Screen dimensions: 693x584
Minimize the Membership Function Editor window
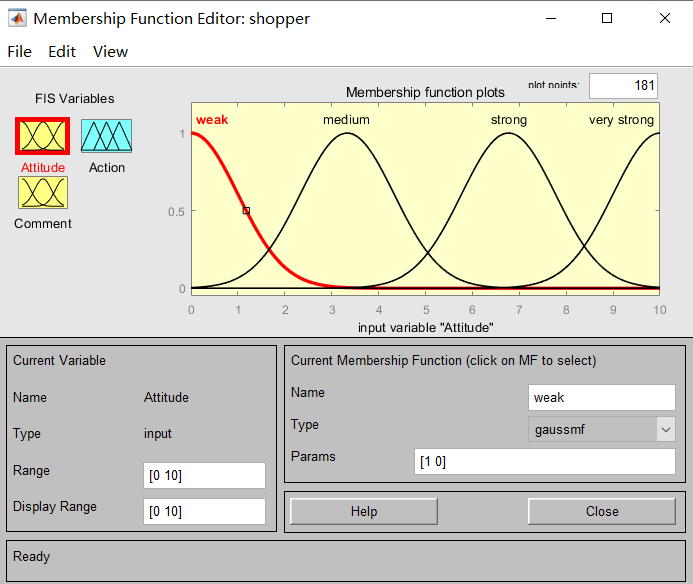pyautogui.click(x=551, y=19)
